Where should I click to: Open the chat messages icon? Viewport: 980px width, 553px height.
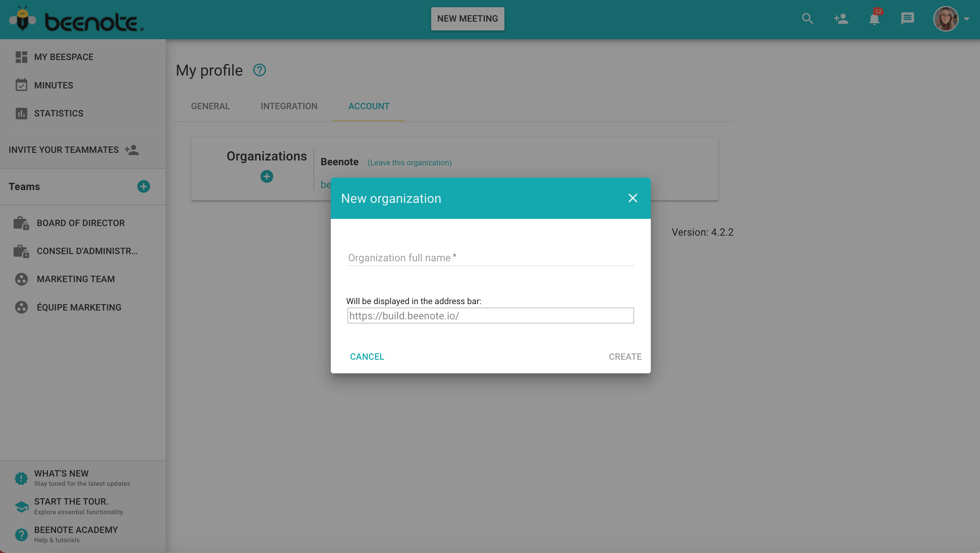pos(908,19)
